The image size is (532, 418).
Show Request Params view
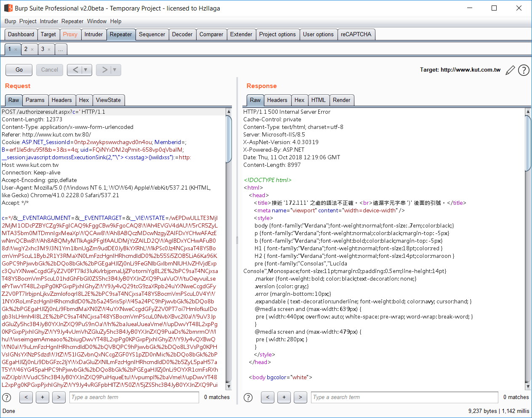coord(35,100)
